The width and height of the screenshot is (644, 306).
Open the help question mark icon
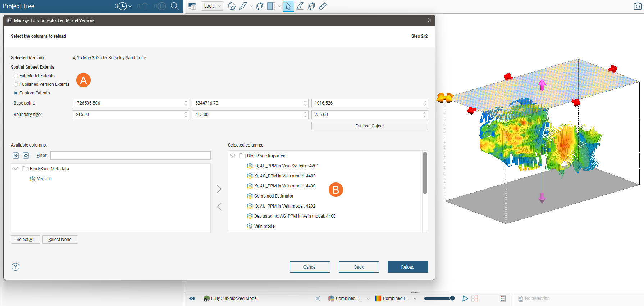(x=15, y=267)
